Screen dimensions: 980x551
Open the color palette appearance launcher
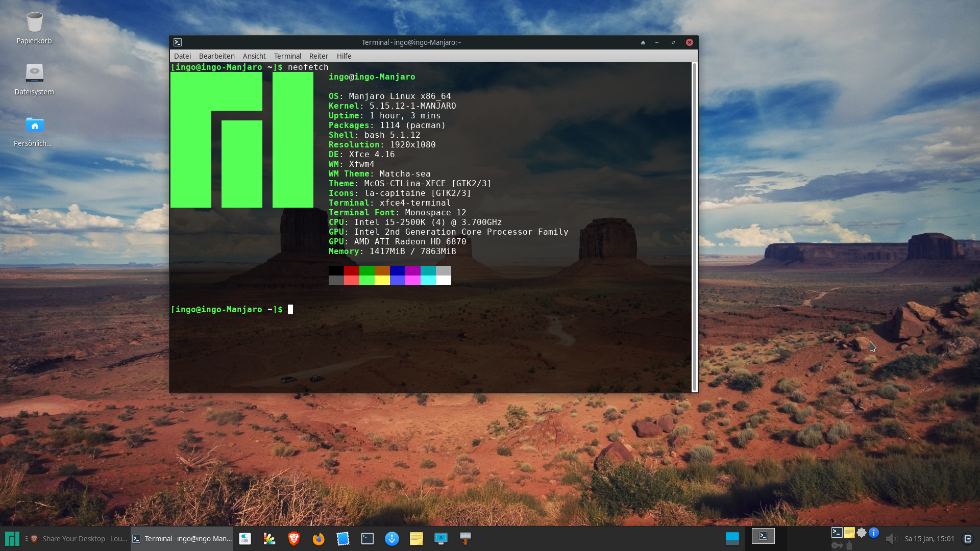[269, 539]
